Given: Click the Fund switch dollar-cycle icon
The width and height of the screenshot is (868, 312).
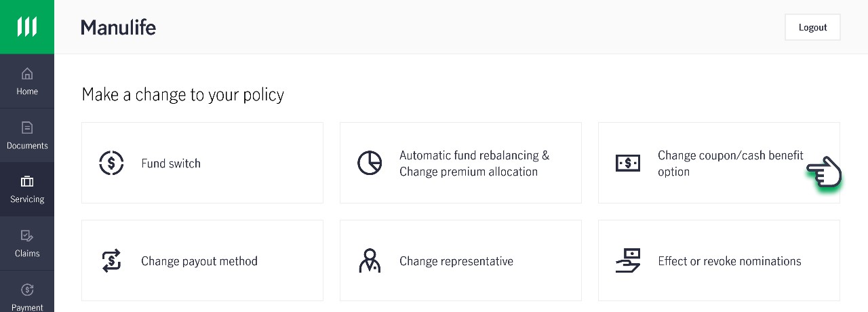Looking at the screenshot, I should coord(111,163).
